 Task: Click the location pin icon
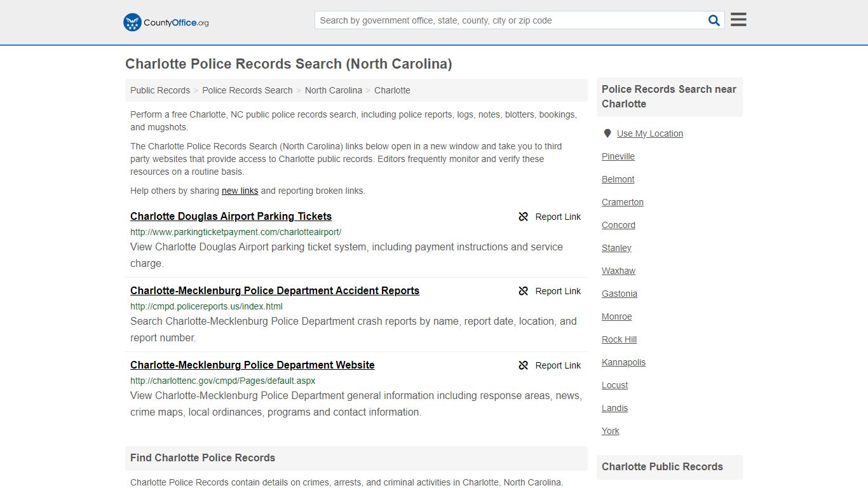point(607,133)
